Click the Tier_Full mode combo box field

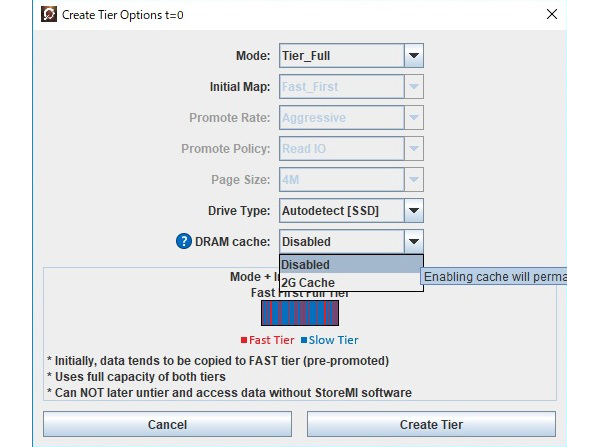(x=342, y=56)
